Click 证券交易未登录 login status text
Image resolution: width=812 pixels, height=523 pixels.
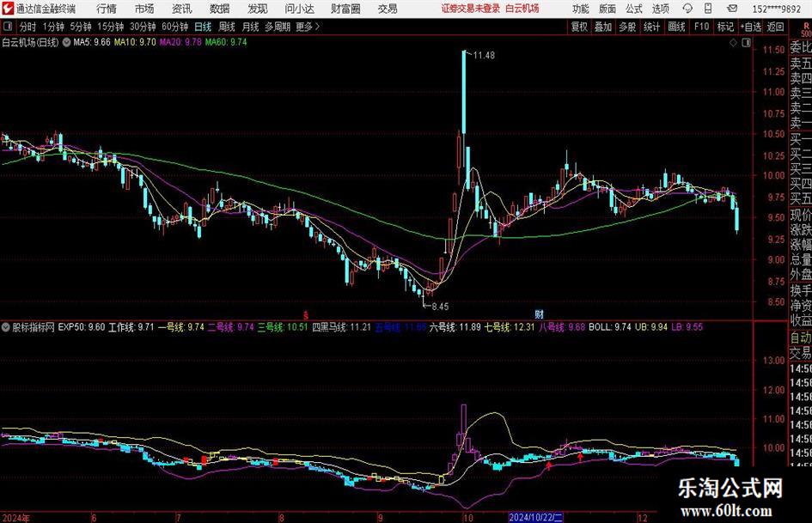pyautogui.click(x=471, y=9)
